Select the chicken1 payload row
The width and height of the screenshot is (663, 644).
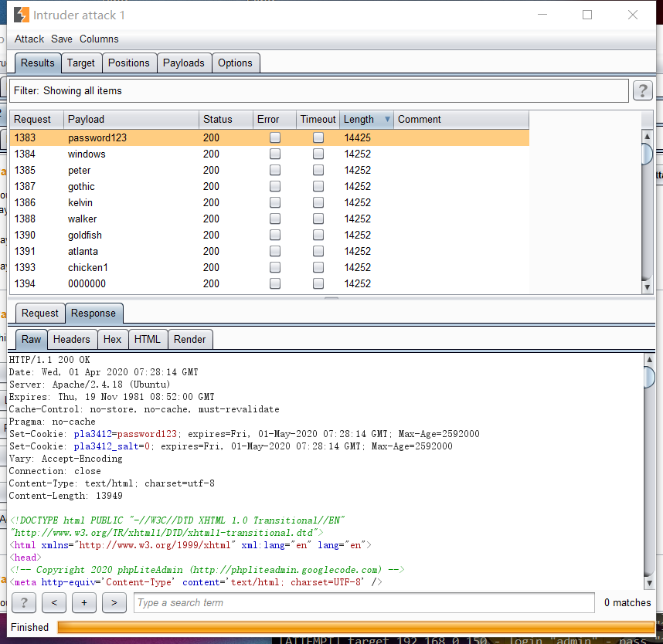[270, 267]
